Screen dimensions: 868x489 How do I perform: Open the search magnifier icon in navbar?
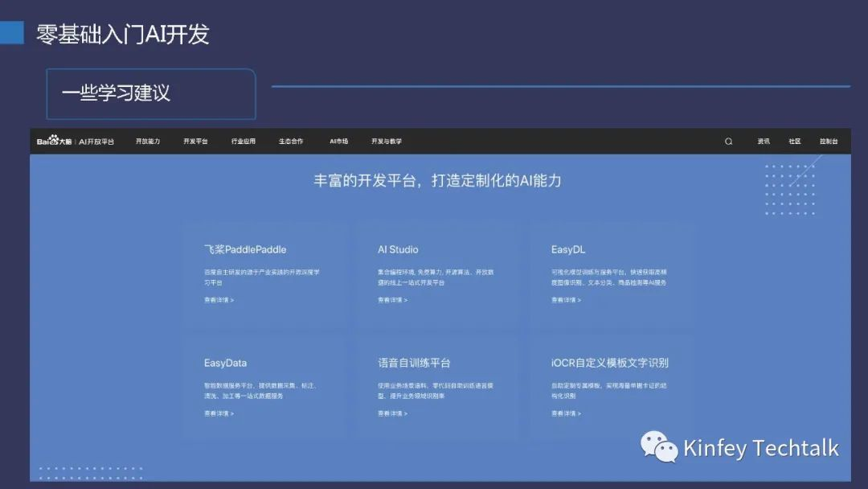point(728,142)
